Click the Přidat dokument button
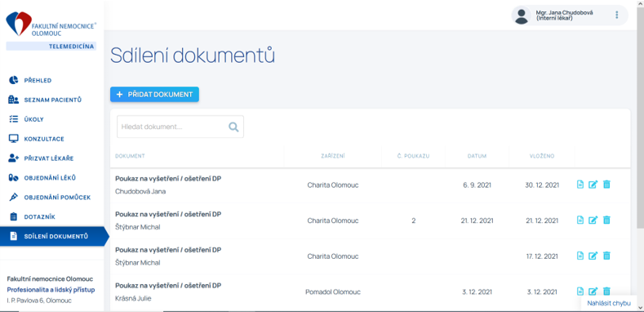The height and width of the screenshot is (312, 644). (154, 94)
